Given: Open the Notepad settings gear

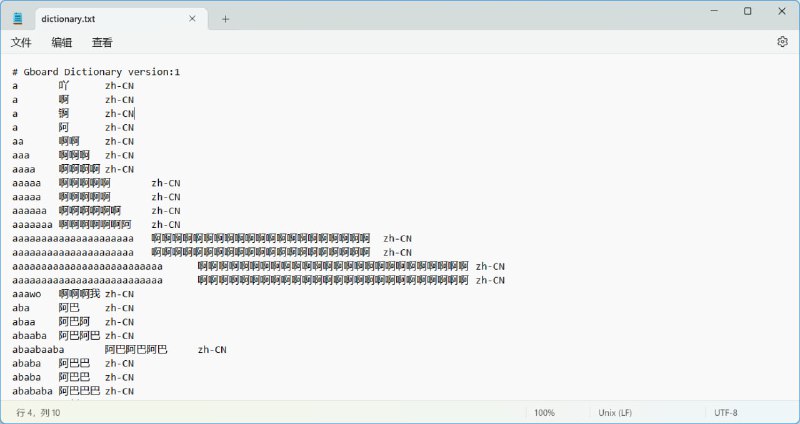Looking at the screenshot, I should [x=782, y=42].
